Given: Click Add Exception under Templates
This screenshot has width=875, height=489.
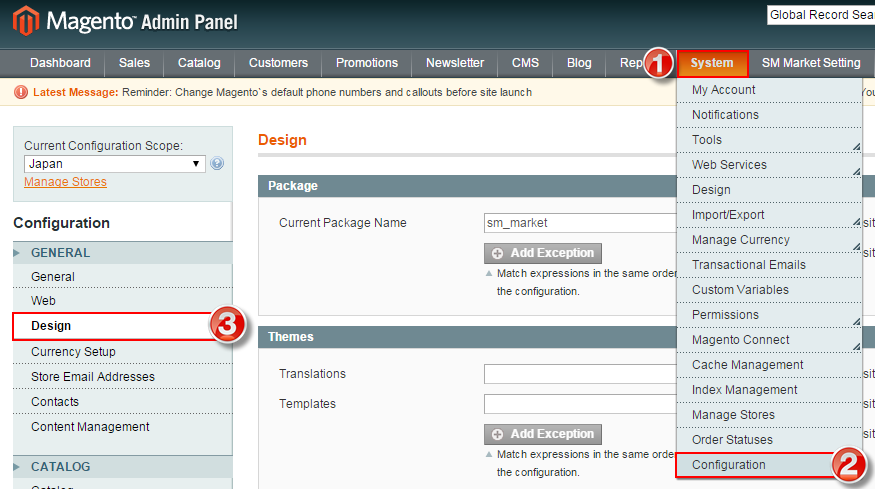Looking at the screenshot, I should 543,434.
